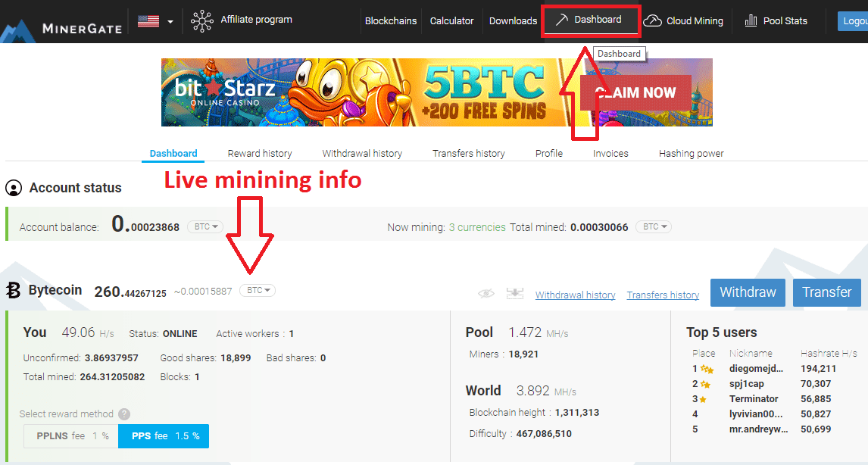Open Account balance BTC currency dropdown
The height and width of the screenshot is (465, 868).
click(x=205, y=227)
